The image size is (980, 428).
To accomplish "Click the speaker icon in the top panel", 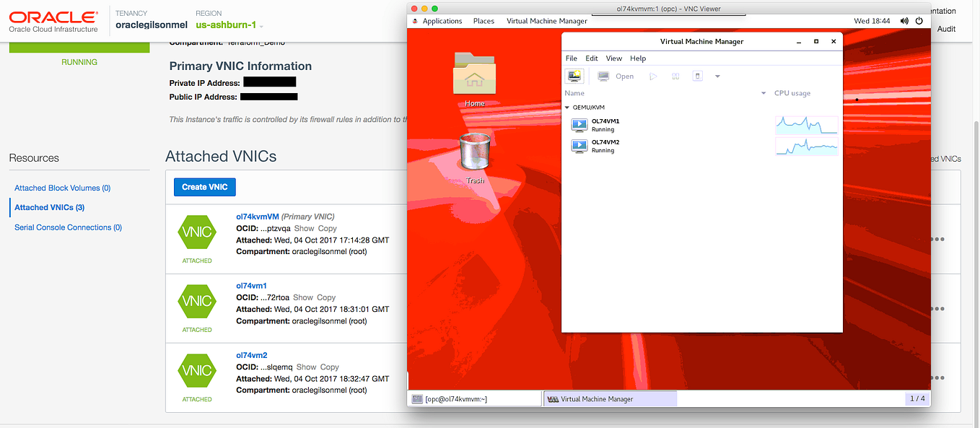I will [904, 21].
